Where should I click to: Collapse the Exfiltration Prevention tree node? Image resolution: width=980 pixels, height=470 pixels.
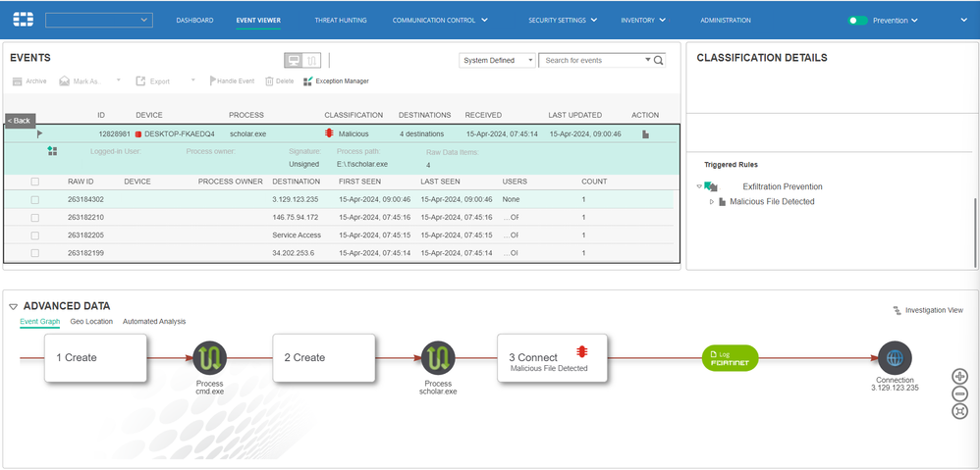point(699,186)
